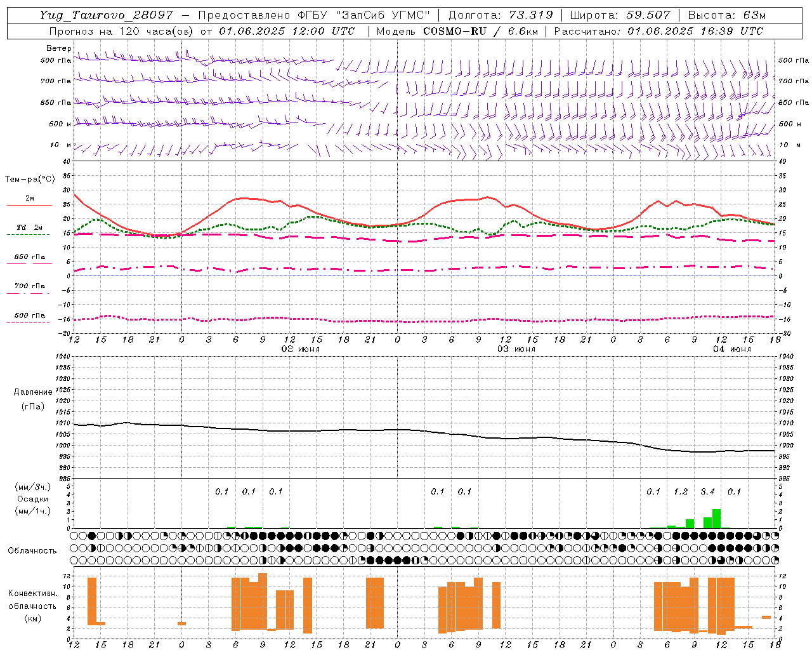Click the dotted swatch under 500 гПа legend
Viewport: 812px width, 650px height.
(29, 323)
